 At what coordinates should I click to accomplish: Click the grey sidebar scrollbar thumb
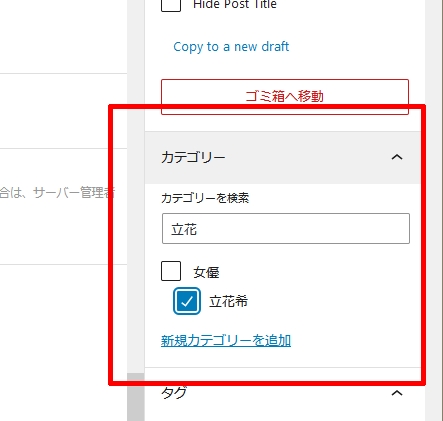(136, 397)
